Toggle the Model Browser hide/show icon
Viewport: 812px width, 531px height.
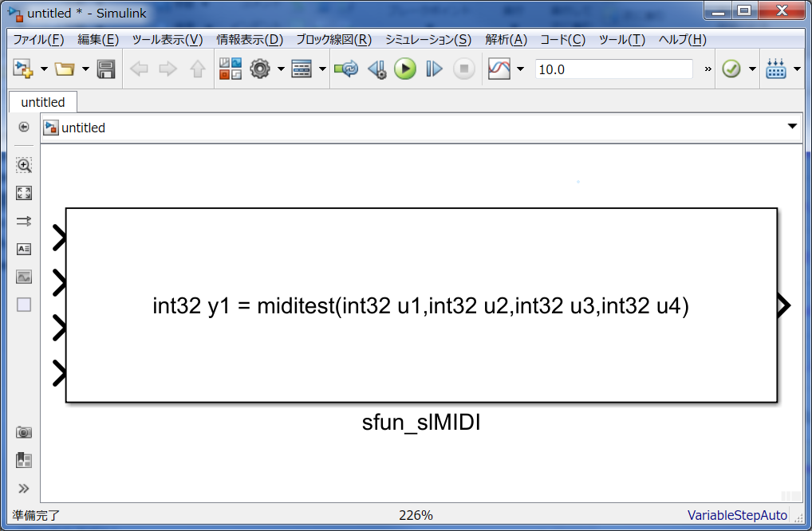23,127
